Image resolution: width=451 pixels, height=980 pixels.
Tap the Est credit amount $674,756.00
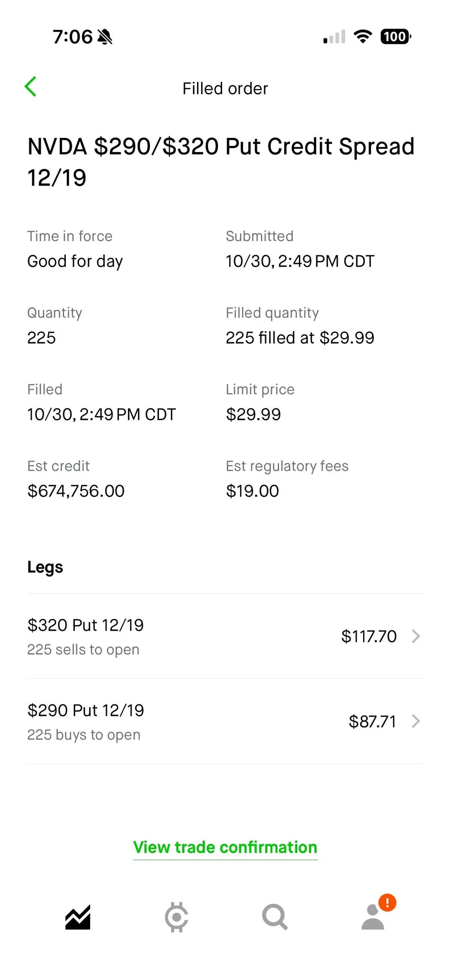coord(76,491)
